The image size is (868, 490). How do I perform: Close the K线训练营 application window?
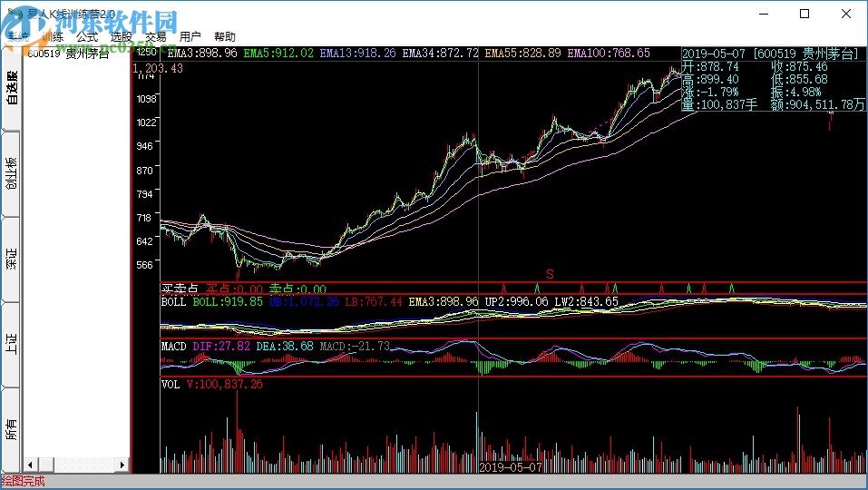(x=846, y=14)
